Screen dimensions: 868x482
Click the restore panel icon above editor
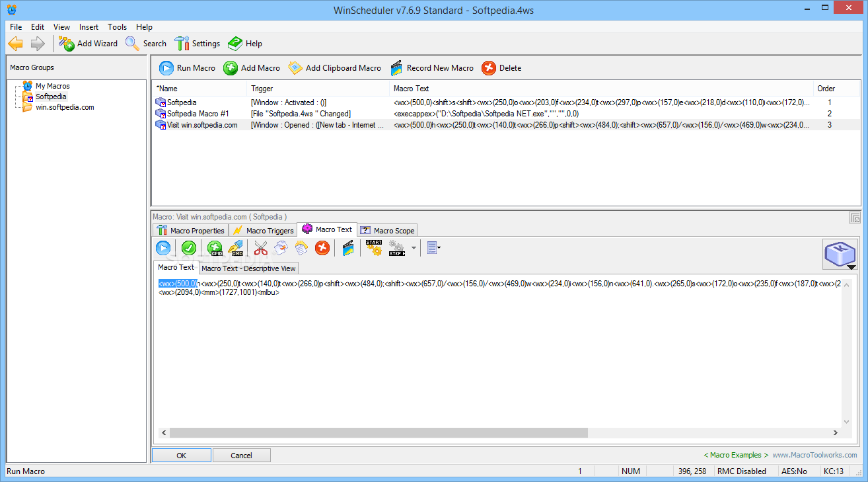pyautogui.click(x=854, y=218)
